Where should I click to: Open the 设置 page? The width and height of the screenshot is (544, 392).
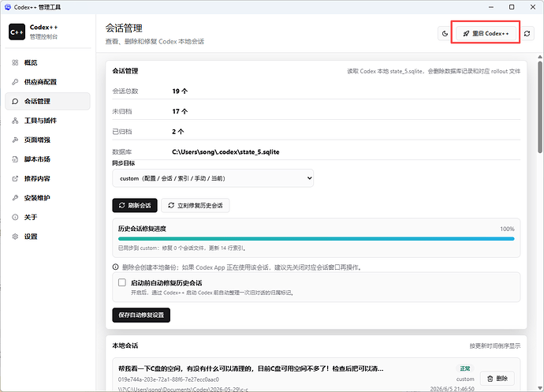[47, 237]
